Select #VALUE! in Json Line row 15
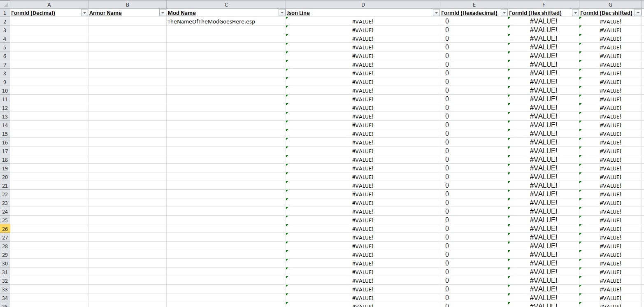Viewport: 644px width, 307px height. click(363, 134)
